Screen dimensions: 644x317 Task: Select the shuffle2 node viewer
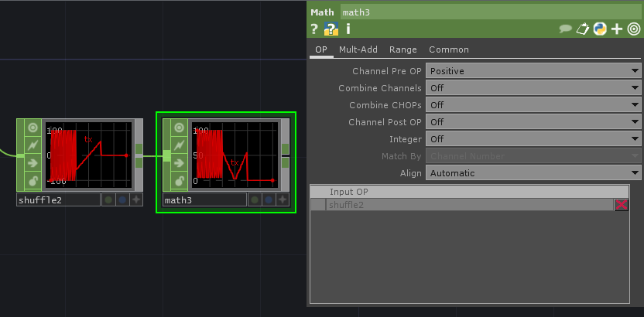(x=88, y=155)
